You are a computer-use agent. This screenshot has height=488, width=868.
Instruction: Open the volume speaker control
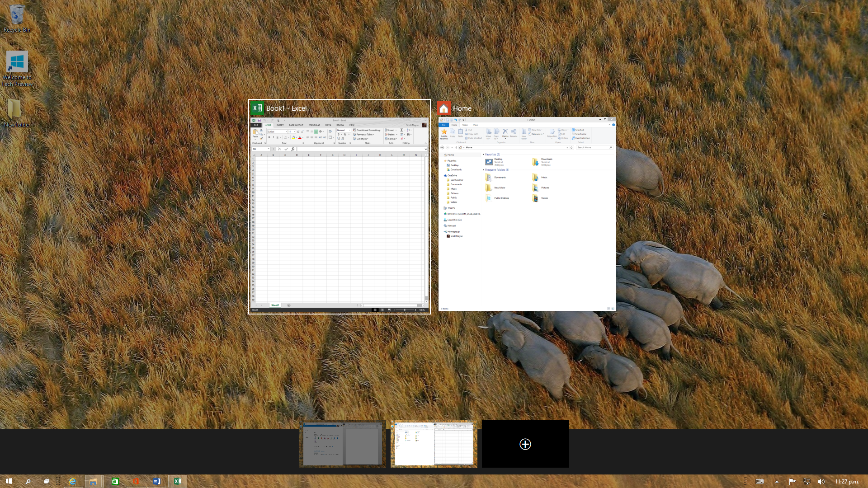point(821,481)
